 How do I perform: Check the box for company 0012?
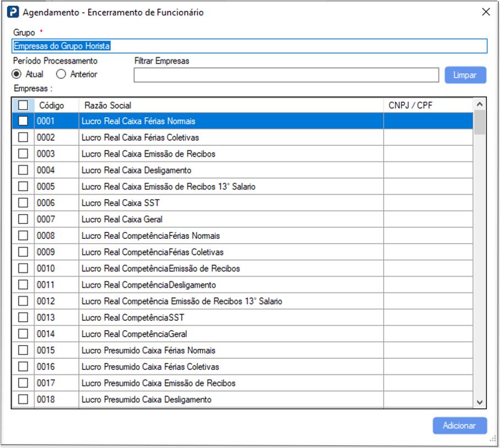pos(23,301)
